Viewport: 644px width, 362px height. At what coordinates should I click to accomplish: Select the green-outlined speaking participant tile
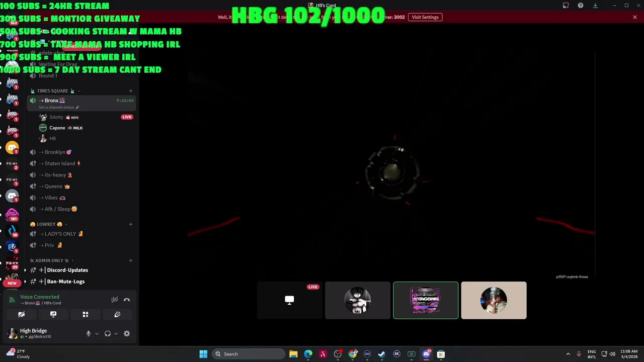(426, 300)
